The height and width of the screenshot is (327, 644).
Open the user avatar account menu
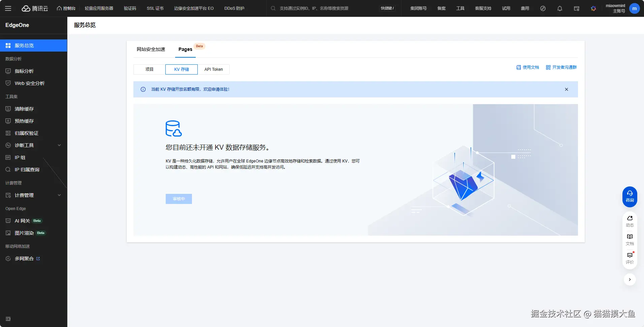635,8
